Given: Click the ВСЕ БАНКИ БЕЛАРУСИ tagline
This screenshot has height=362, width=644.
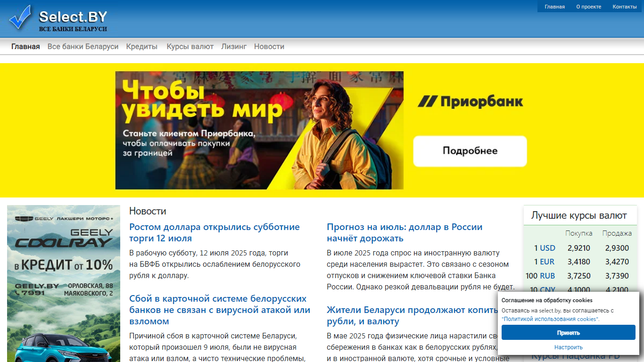Looking at the screenshot, I should 73,29.
